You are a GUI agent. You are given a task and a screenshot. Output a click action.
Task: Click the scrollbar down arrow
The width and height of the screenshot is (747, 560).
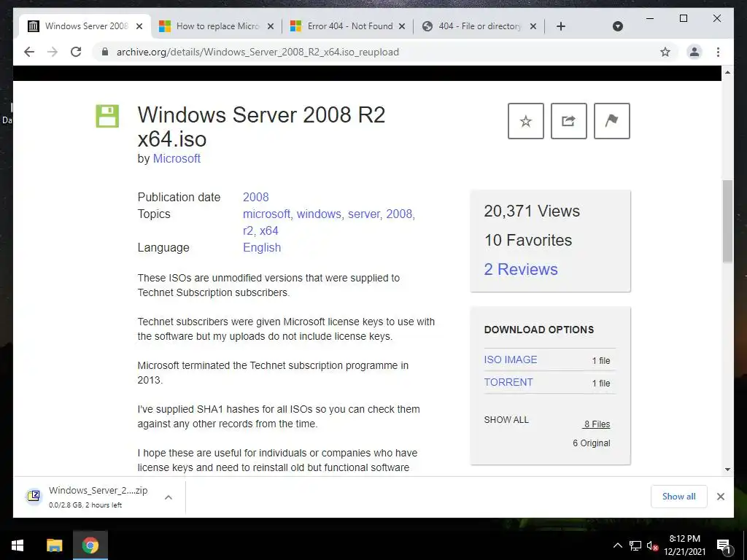pyautogui.click(x=727, y=470)
